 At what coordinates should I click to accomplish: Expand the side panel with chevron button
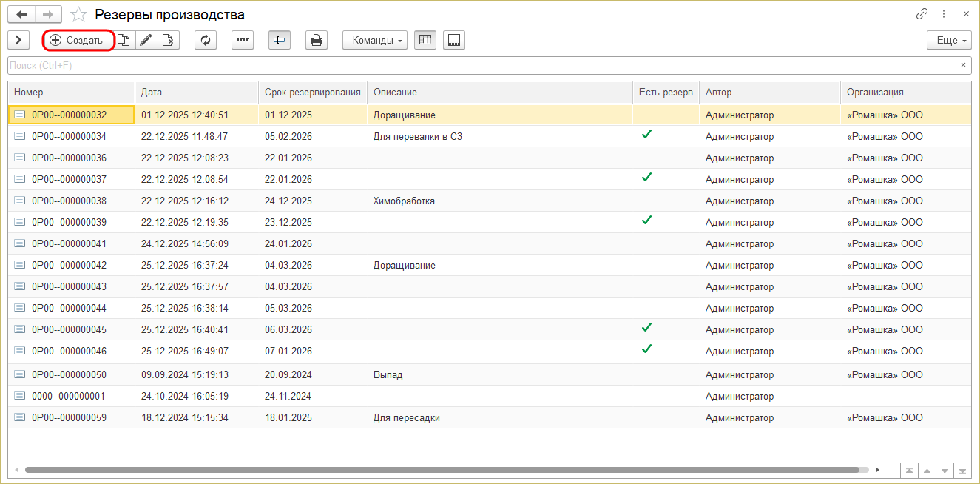pyautogui.click(x=18, y=40)
